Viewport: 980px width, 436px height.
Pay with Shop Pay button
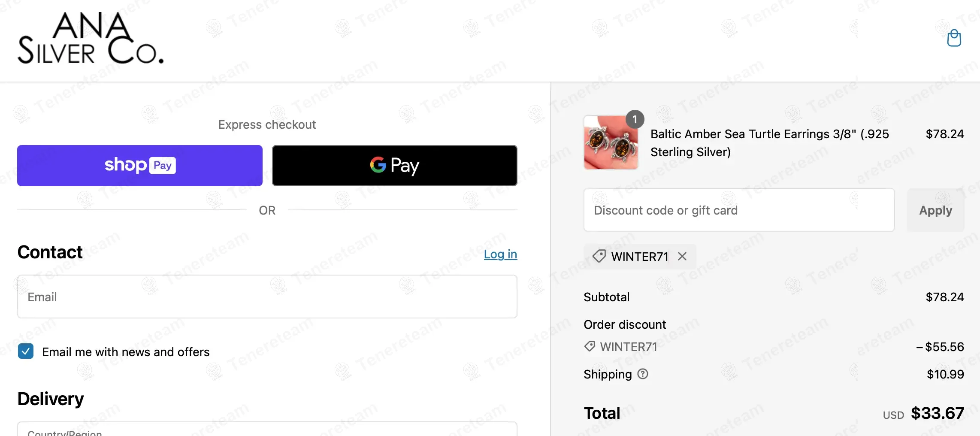click(x=140, y=166)
